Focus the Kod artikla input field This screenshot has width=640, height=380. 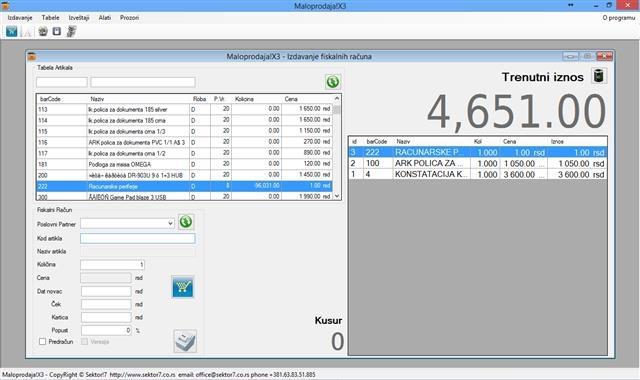click(x=138, y=238)
